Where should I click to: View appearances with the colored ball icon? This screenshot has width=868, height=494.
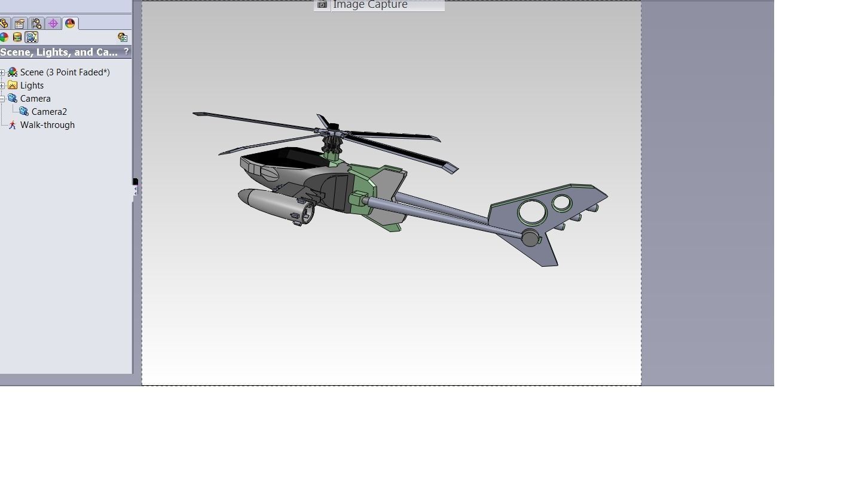click(4, 37)
